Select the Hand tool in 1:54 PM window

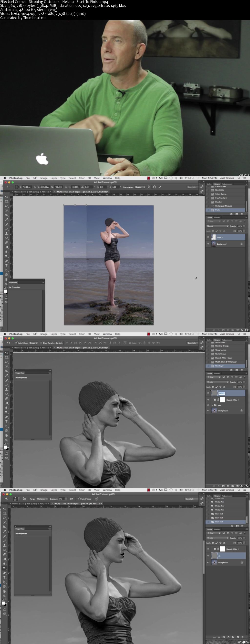click(6, 279)
